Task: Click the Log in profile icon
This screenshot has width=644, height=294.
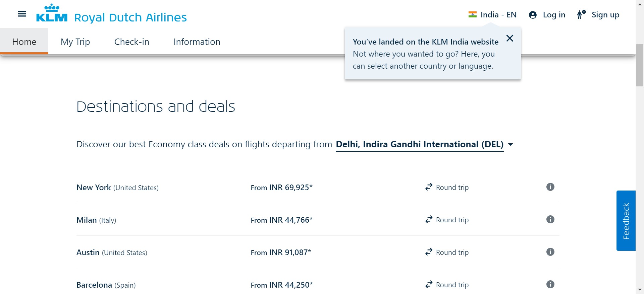Action: pyautogui.click(x=533, y=15)
